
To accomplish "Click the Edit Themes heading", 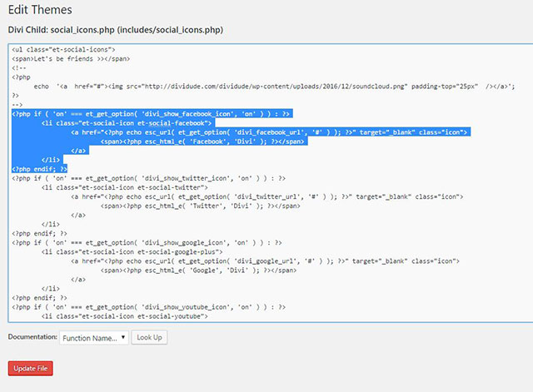I will pyautogui.click(x=40, y=10).
